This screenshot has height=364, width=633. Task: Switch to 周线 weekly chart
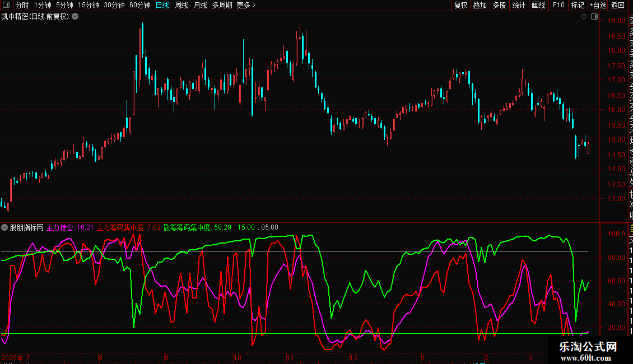pos(181,5)
